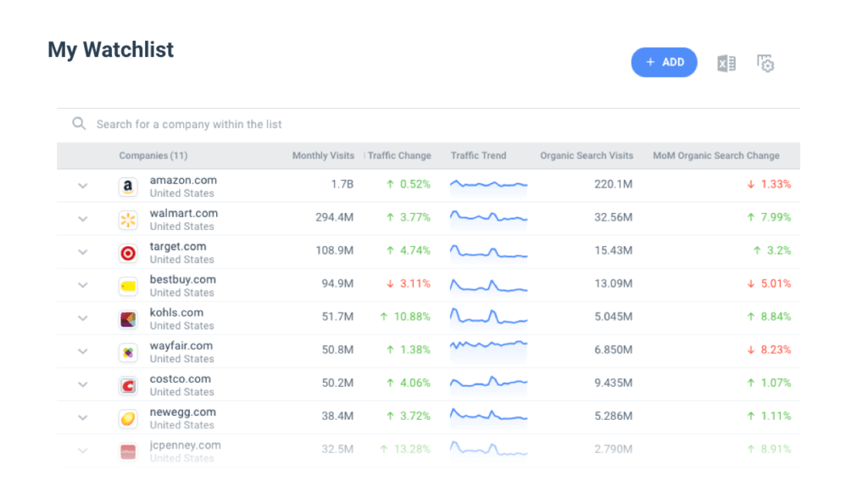Screen dimensions: 868x487
Task: Click the blue ADD button
Action: tap(664, 62)
